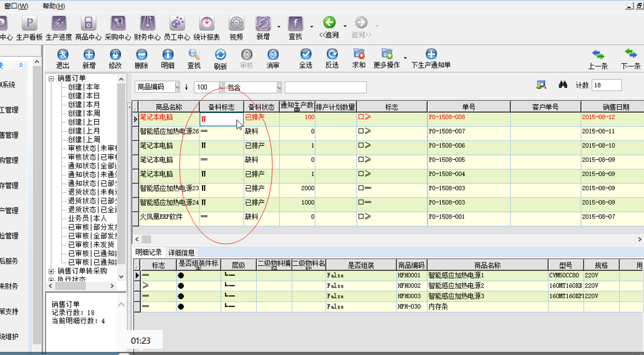Click the 刷新 refresh icon
This screenshot has height=355, width=644.
coord(220,55)
